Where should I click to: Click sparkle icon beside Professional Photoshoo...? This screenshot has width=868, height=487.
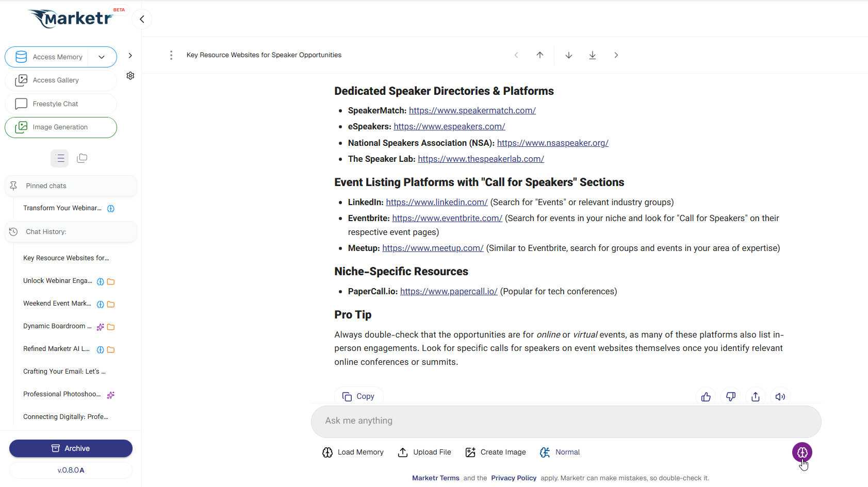point(111,395)
